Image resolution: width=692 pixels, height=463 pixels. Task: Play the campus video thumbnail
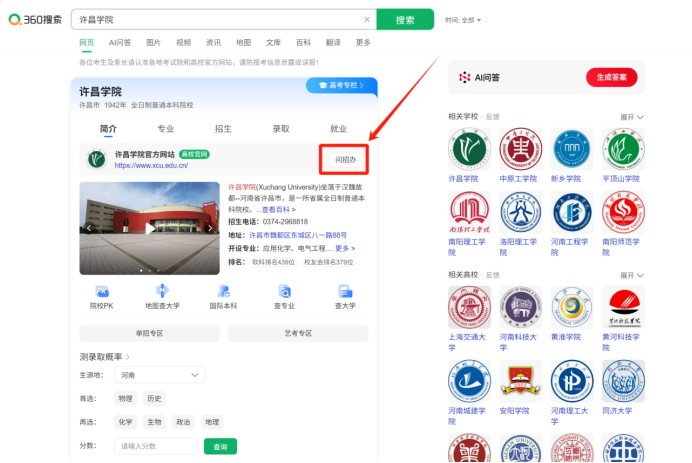(x=150, y=228)
